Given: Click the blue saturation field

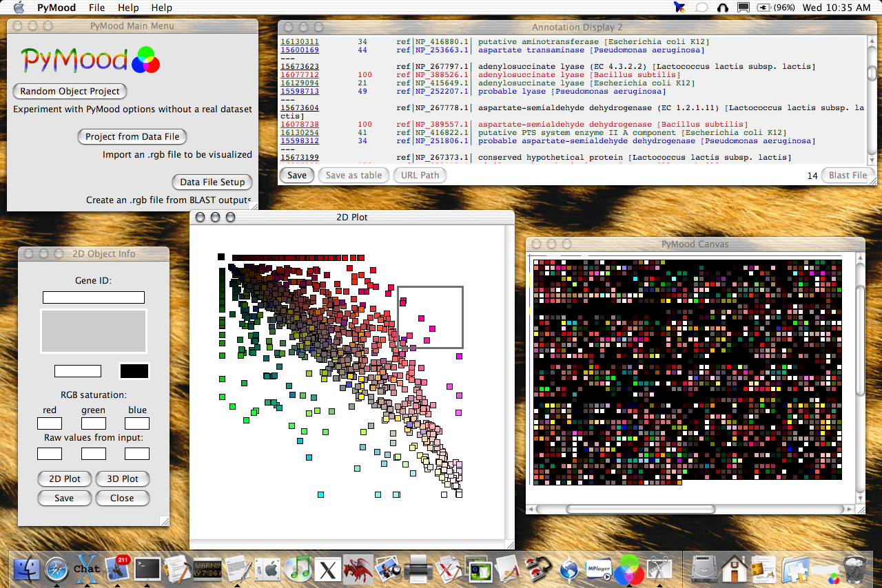Looking at the screenshot, I should click(137, 423).
